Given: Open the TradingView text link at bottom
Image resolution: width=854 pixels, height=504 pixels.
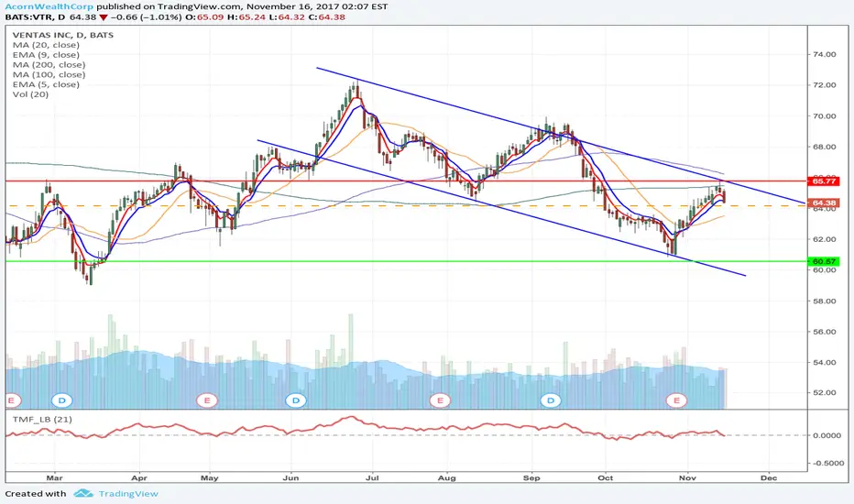Looking at the screenshot, I should (128, 494).
